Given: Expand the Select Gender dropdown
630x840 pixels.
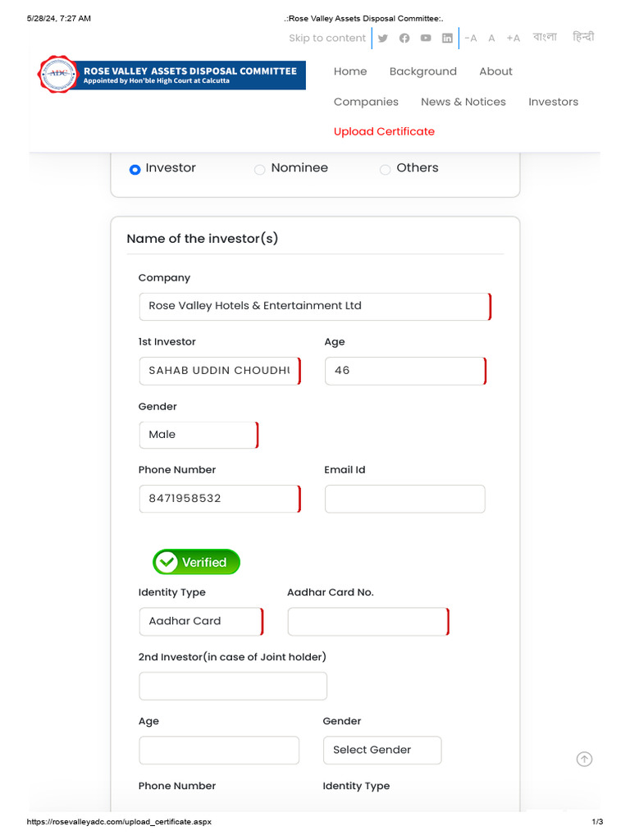Looking at the screenshot, I should point(381,750).
